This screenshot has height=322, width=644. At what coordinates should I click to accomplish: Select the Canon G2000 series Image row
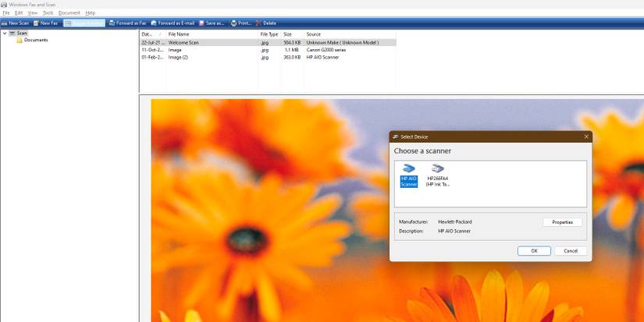click(268, 50)
